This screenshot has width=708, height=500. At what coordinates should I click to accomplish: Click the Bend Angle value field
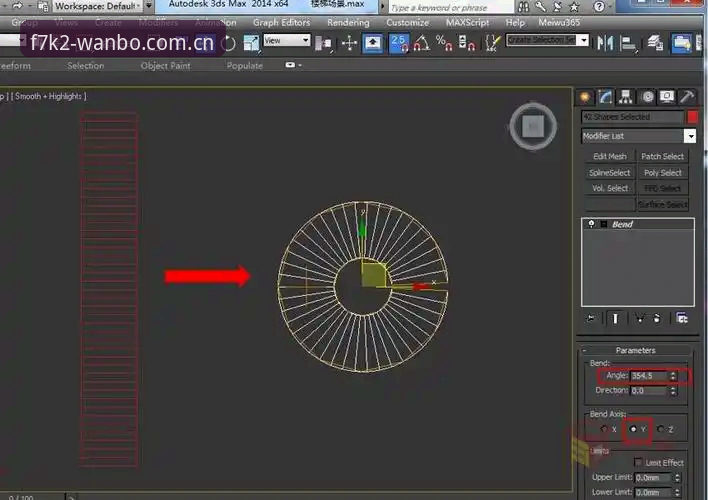649,376
